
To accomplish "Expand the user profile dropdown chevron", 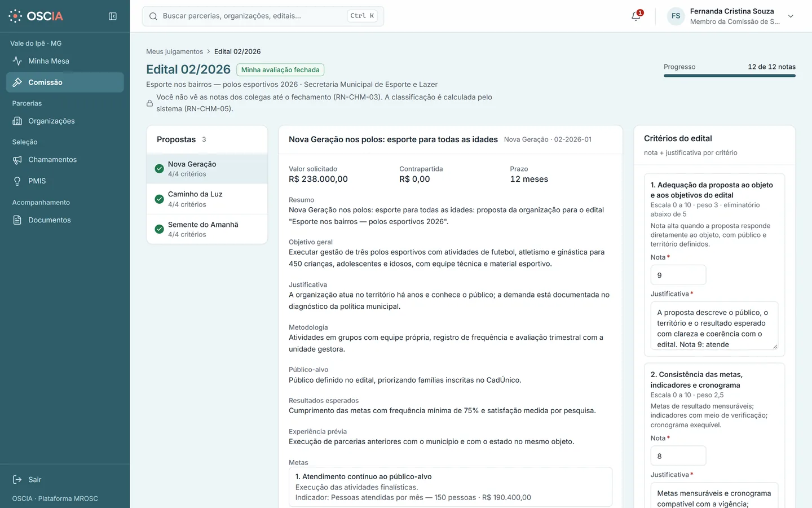I will [791, 16].
